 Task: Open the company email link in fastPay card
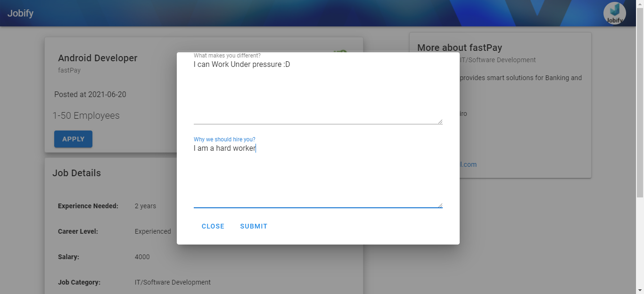[x=468, y=164]
